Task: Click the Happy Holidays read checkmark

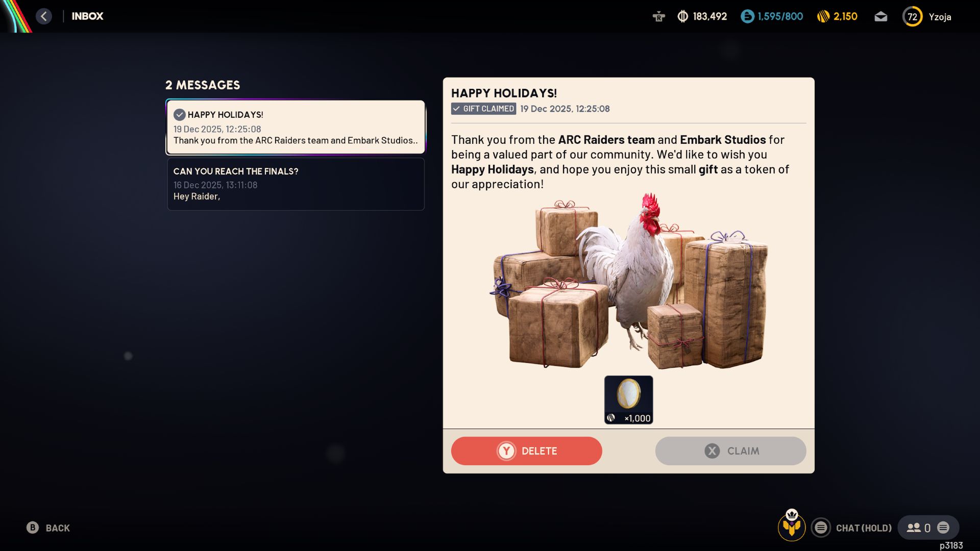Action: tap(179, 115)
